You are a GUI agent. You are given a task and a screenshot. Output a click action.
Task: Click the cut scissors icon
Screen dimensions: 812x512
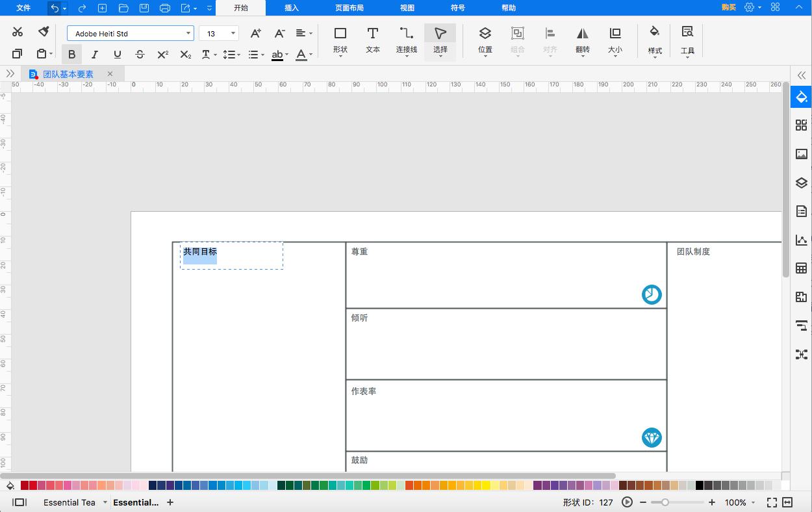coord(18,32)
